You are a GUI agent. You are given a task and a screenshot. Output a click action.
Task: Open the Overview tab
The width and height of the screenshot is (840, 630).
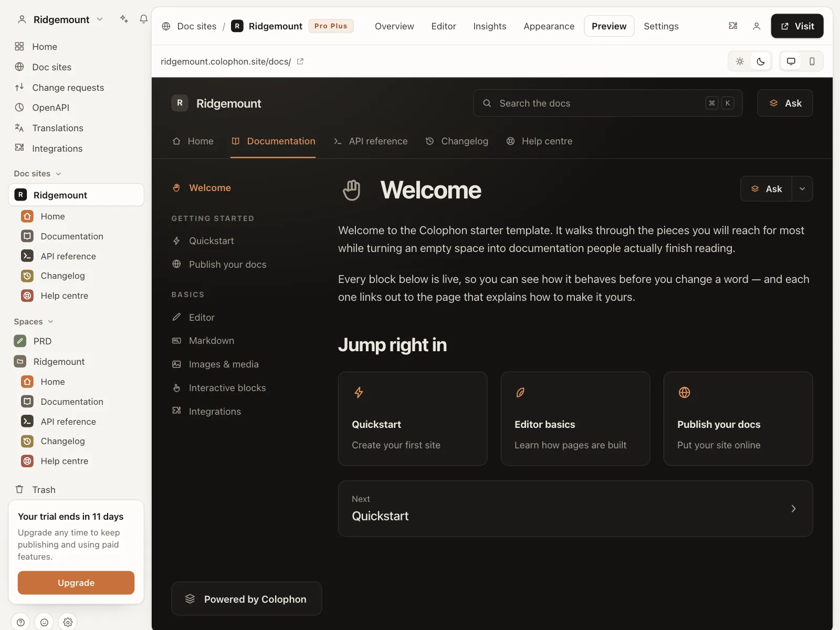coord(394,26)
